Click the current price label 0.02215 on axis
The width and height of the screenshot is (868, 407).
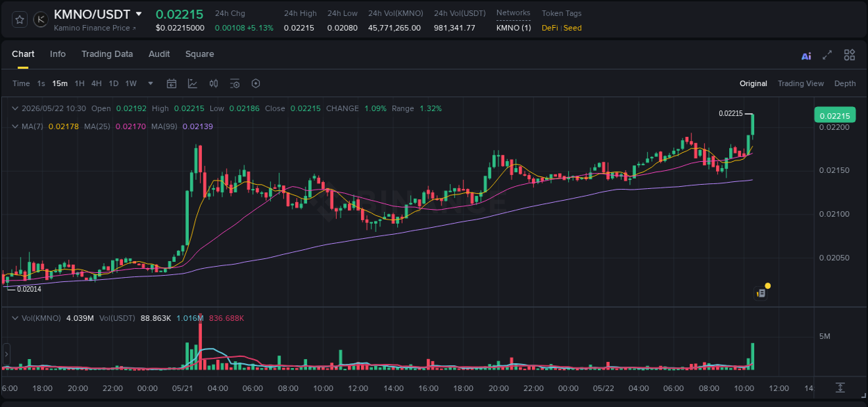pos(835,115)
